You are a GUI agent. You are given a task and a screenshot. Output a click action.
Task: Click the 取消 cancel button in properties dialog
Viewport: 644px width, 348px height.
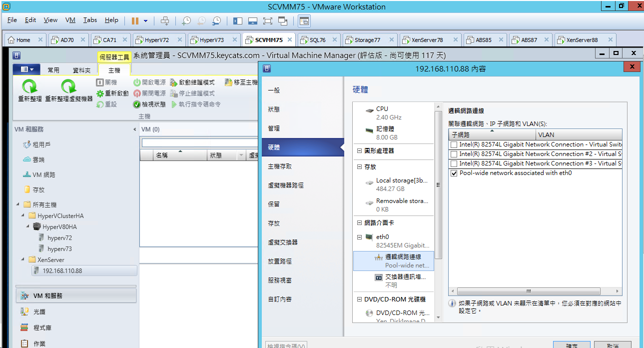613,345
